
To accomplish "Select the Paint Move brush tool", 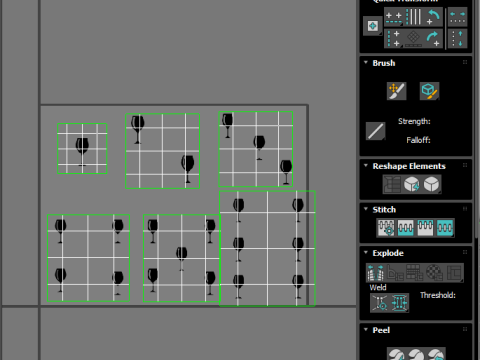I will [396, 91].
